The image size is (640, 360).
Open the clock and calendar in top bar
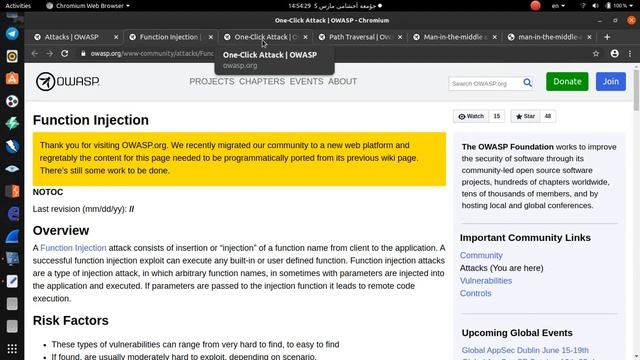335,6
